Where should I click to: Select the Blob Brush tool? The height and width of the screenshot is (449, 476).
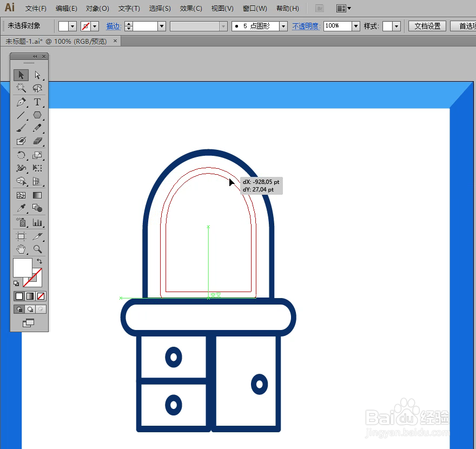point(21,141)
